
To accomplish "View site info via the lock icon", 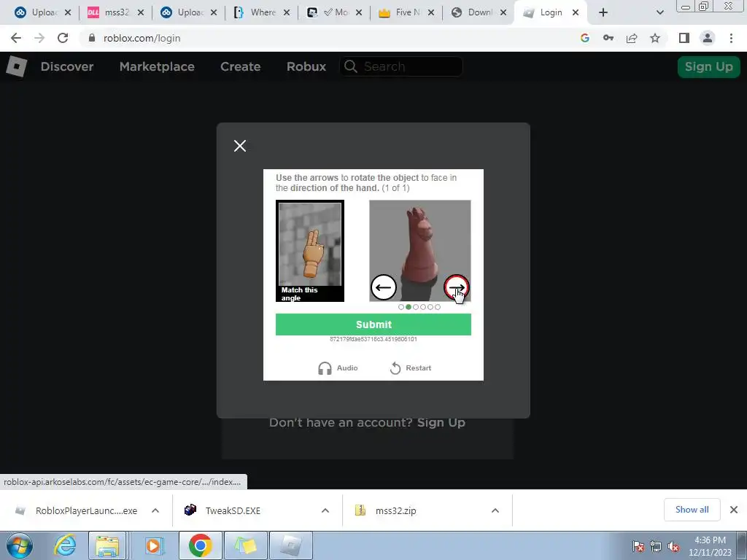I will 92,38.
